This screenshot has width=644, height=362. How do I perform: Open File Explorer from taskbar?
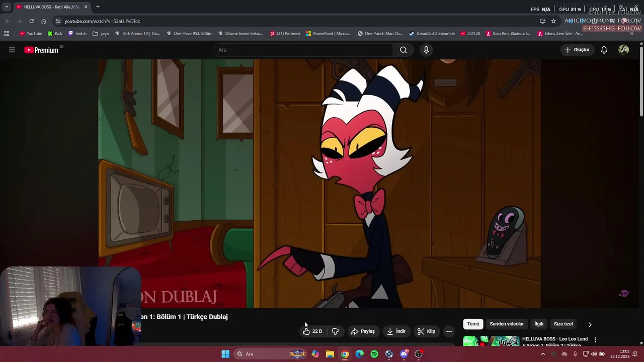tap(330, 354)
